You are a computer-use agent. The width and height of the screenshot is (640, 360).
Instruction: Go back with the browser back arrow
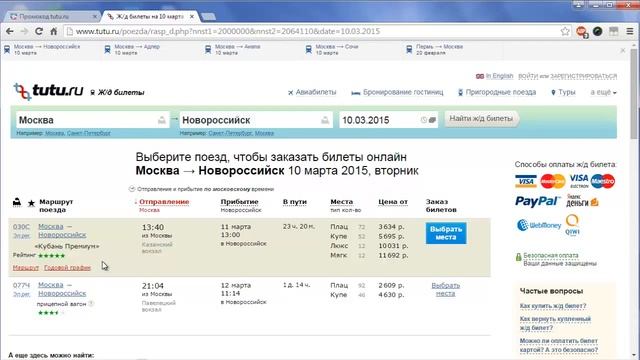(10, 31)
